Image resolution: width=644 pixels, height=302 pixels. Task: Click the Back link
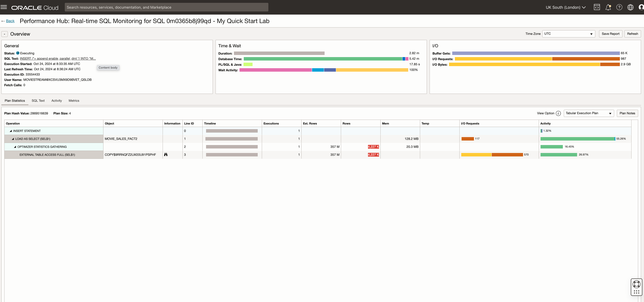(x=10, y=21)
